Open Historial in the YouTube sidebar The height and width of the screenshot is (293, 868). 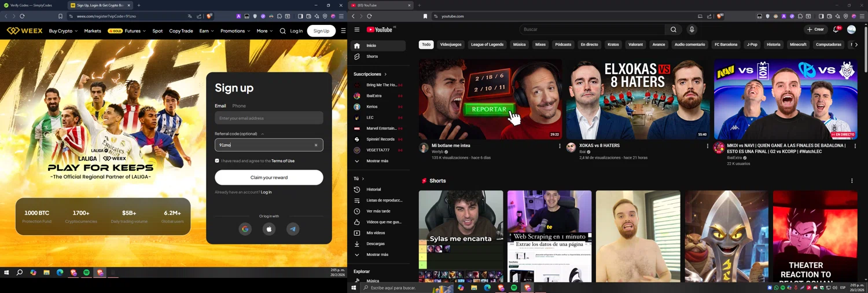[x=378, y=189]
